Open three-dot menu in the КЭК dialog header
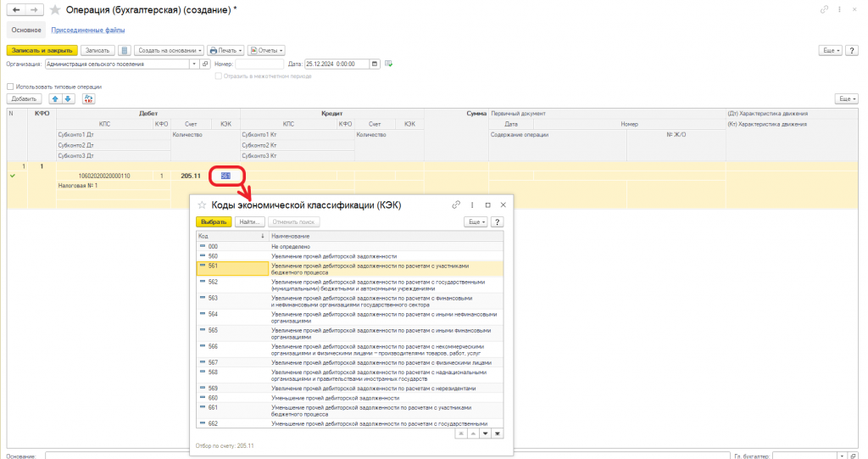 point(472,204)
